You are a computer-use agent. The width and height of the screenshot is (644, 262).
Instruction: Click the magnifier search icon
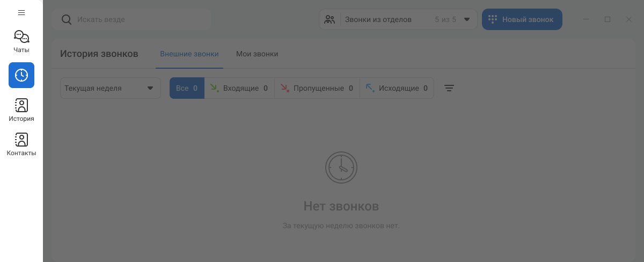click(67, 19)
